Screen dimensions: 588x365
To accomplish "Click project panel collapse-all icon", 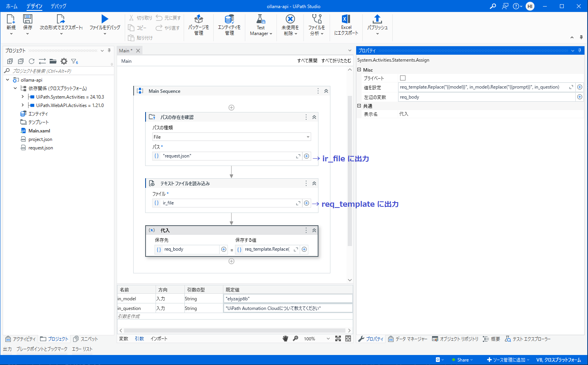I will (21, 61).
